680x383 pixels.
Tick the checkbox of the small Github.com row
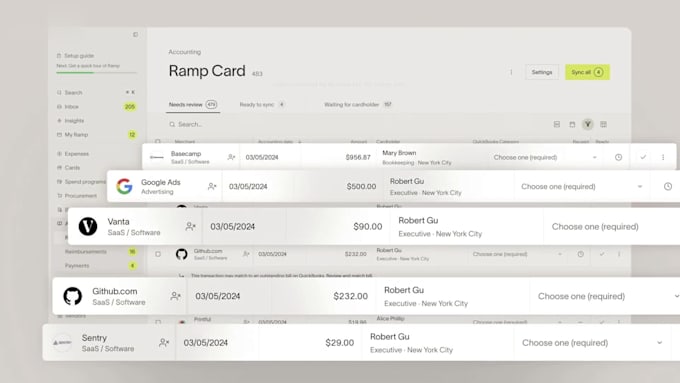point(158,254)
